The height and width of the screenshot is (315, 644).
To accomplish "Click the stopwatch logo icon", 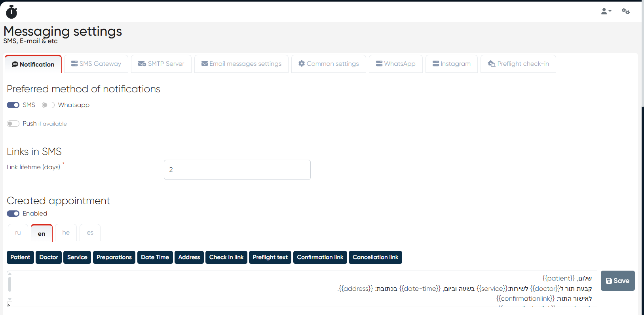I will [x=11, y=12].
